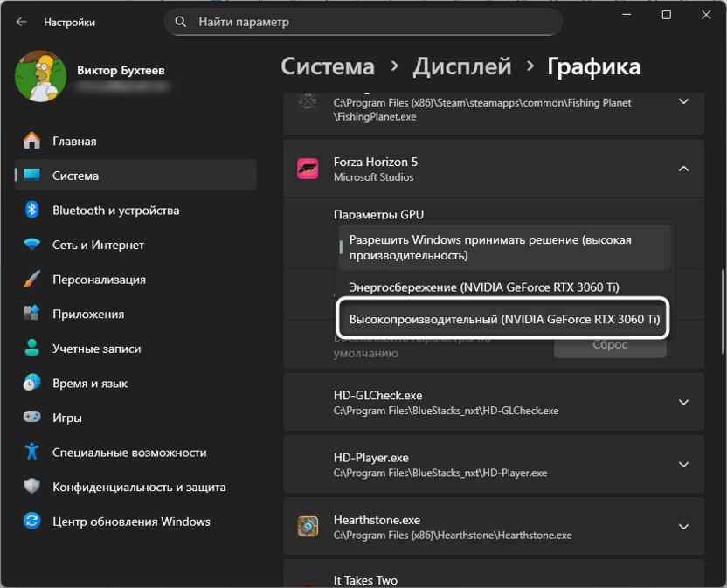This screenshot has height=588, width=727.
Task: Click the Hearthstone.exe app icon
Action: pyautogui.click(x=308, y=527)
